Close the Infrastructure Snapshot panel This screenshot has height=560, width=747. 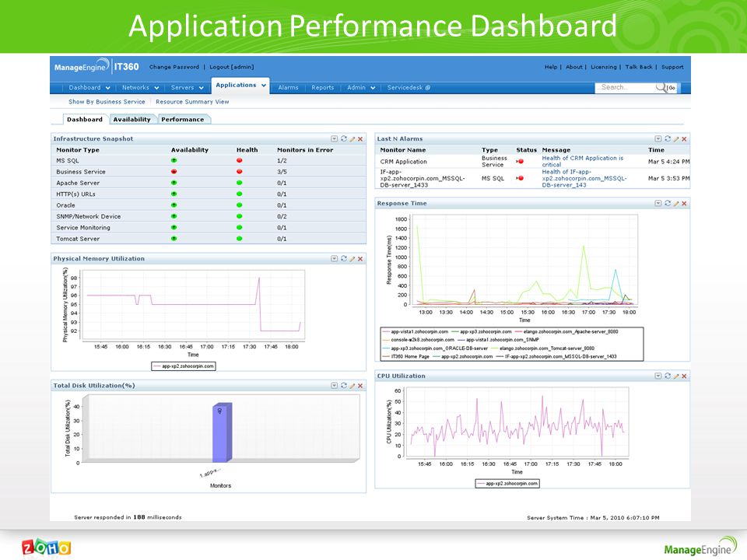tap(360, 138)
